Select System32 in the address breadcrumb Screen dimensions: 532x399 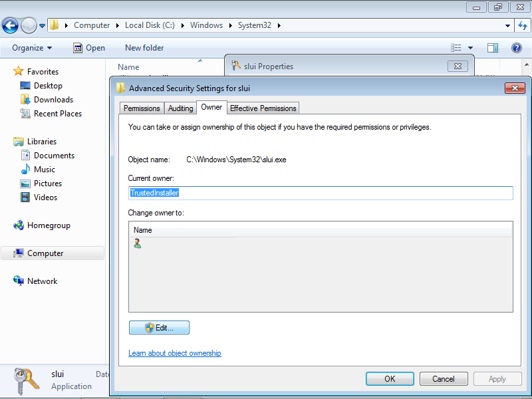tap(255, 25)
